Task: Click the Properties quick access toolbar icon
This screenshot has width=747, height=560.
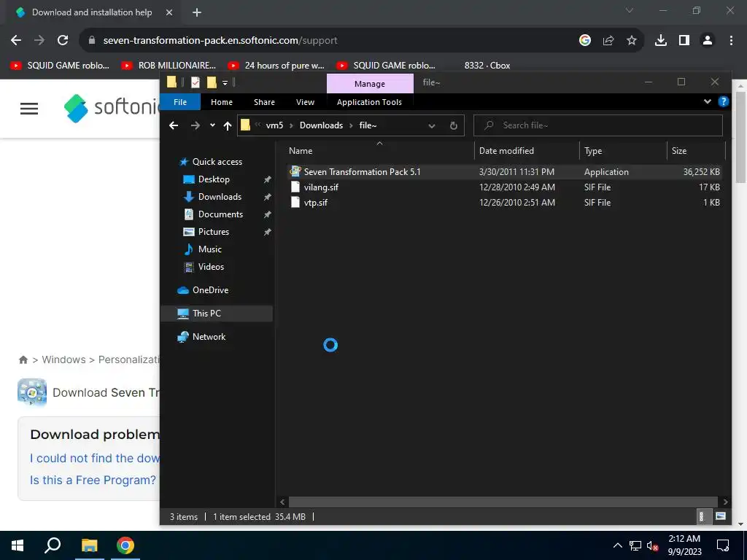Action: (x=196, y=82)
